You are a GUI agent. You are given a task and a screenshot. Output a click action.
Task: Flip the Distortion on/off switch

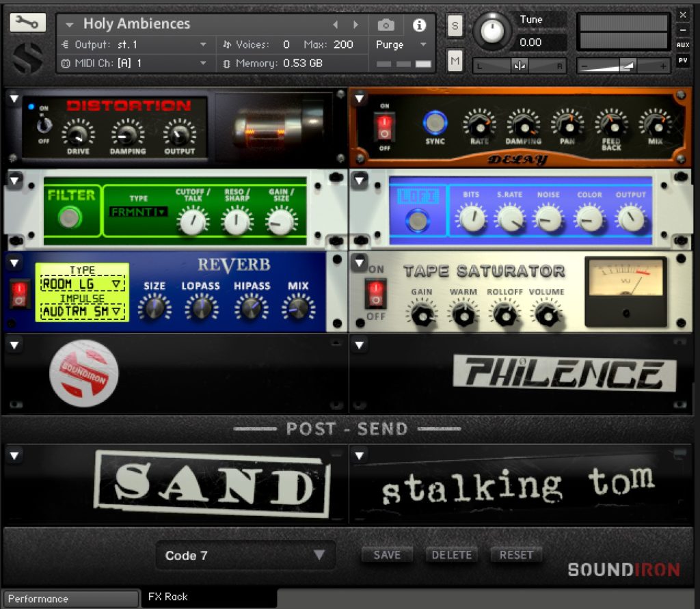44,126
